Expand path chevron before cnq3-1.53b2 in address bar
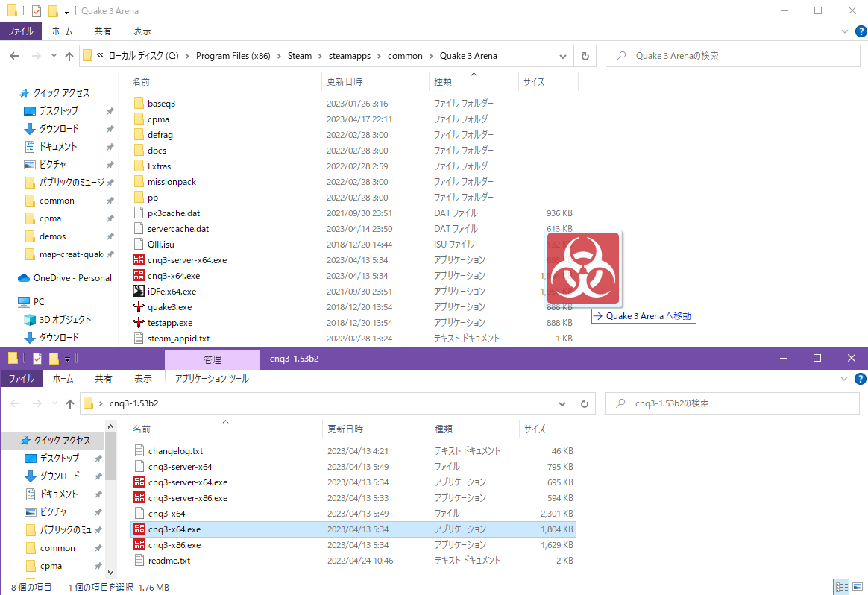The width and height of the screenshot is (868, 595). click(x=101, y=403)
